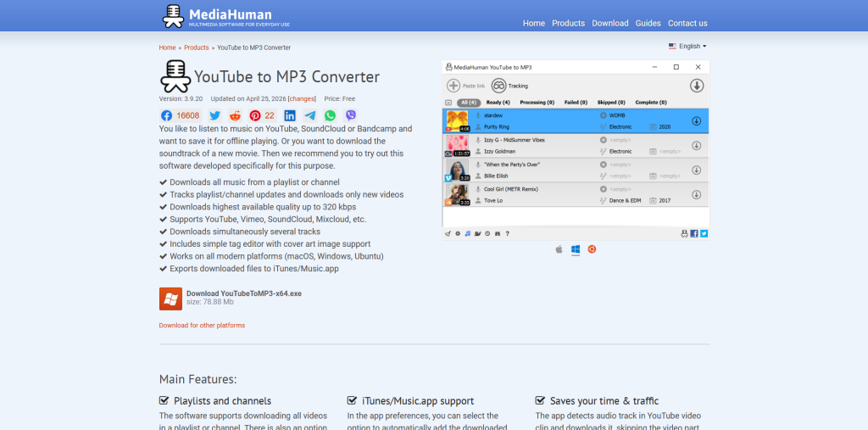Click the binoculars icon in app bottom bar
Screen dimensions: 868x430
[x=498, y=234]
